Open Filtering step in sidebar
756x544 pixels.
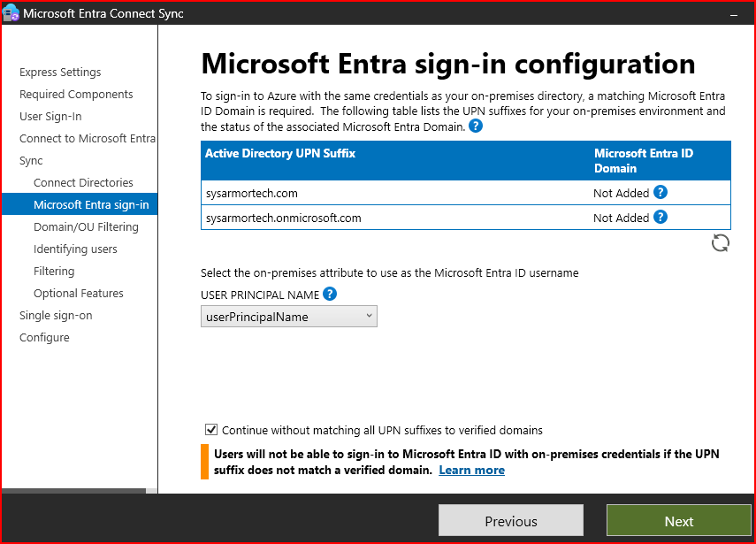click(54, 272)
